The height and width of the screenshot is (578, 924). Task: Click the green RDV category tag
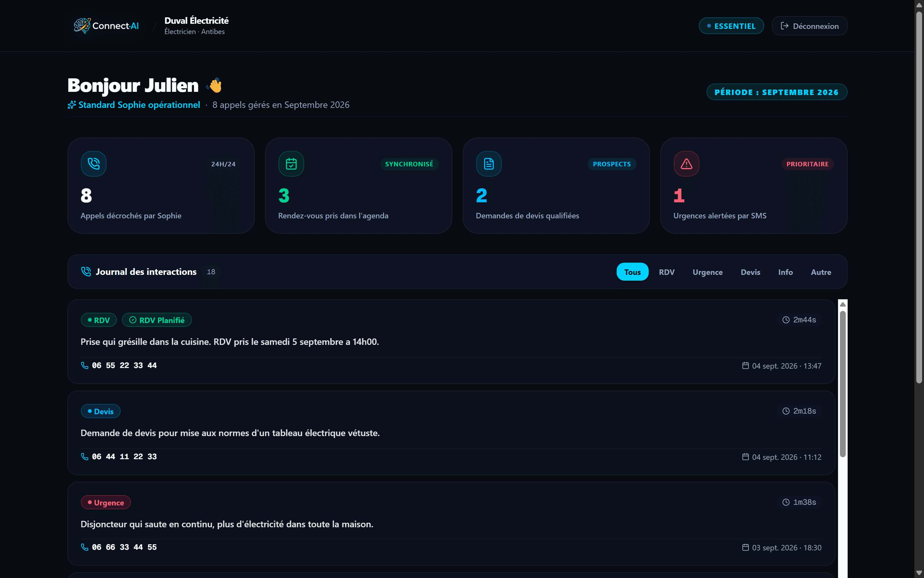coord(98,320)
